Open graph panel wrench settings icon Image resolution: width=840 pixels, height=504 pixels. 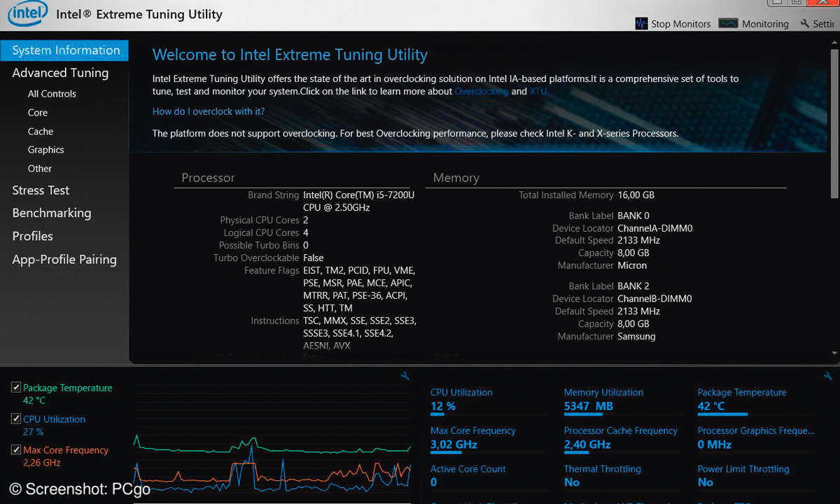coord(405,376)
